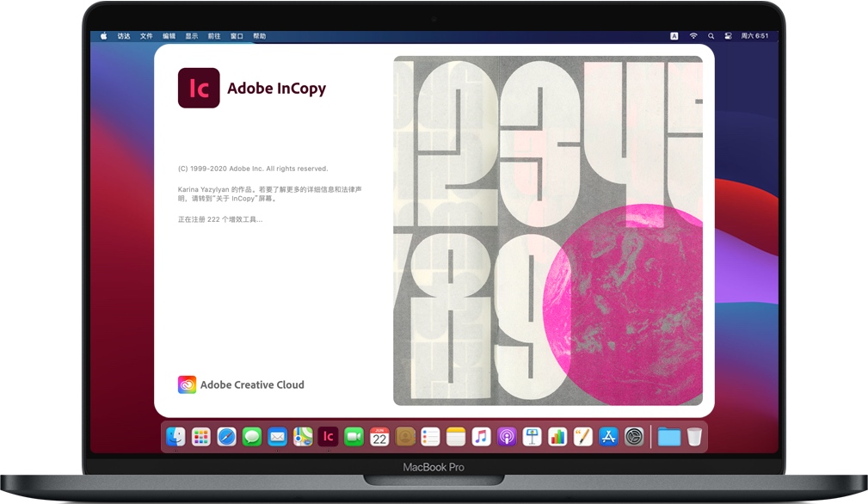Open Adobe InCopy from the Dock

[328, 436]
